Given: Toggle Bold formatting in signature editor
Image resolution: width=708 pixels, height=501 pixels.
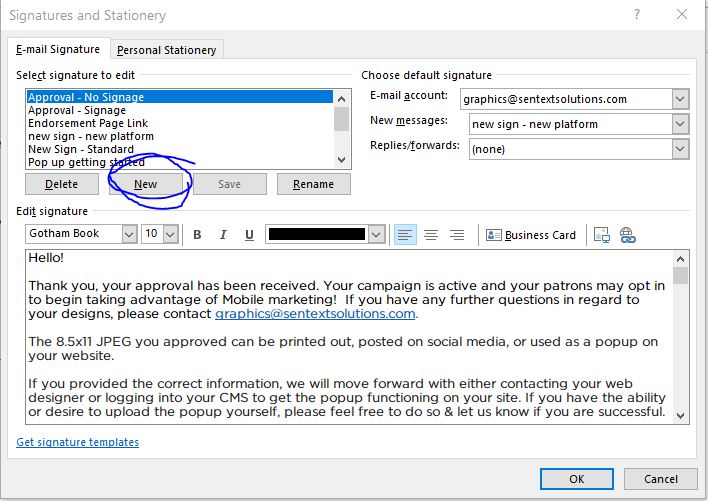Looking at the screenshot, I should 197,235.
